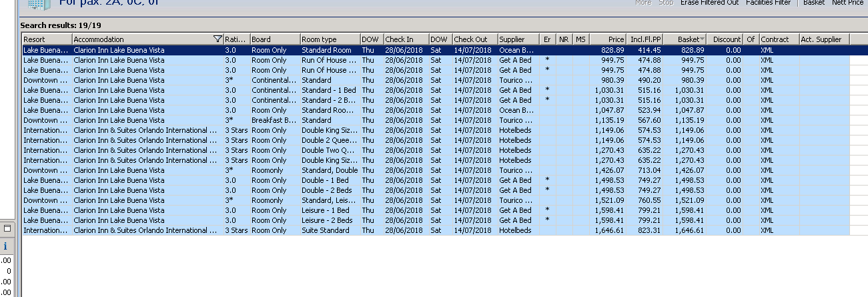Screen dimensions: 868x297
Task: Click the Act. Supplier column header
Action: point(825,39)
